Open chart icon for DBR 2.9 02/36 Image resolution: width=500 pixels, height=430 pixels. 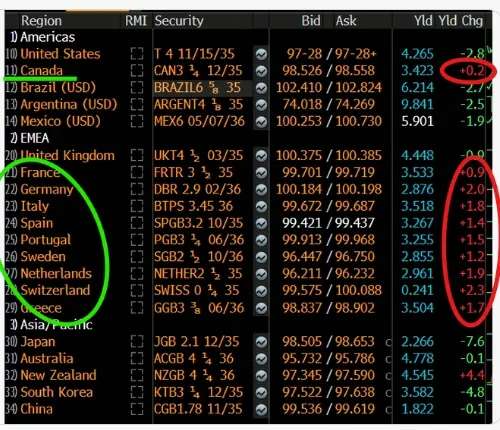(x=261, y=189)
